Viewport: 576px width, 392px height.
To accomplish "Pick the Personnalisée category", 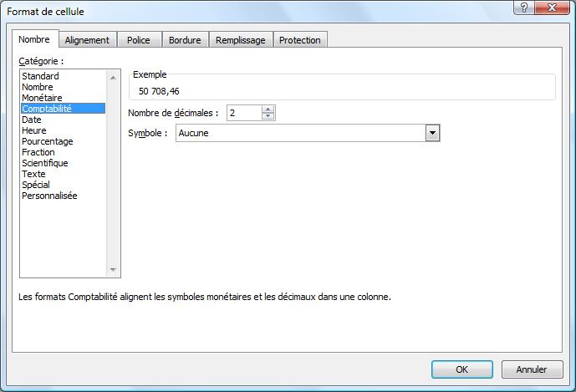I will [49, 196].
